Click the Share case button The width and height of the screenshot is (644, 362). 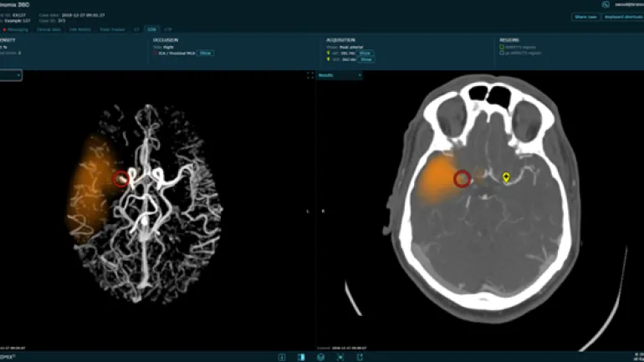coord(584,17)
